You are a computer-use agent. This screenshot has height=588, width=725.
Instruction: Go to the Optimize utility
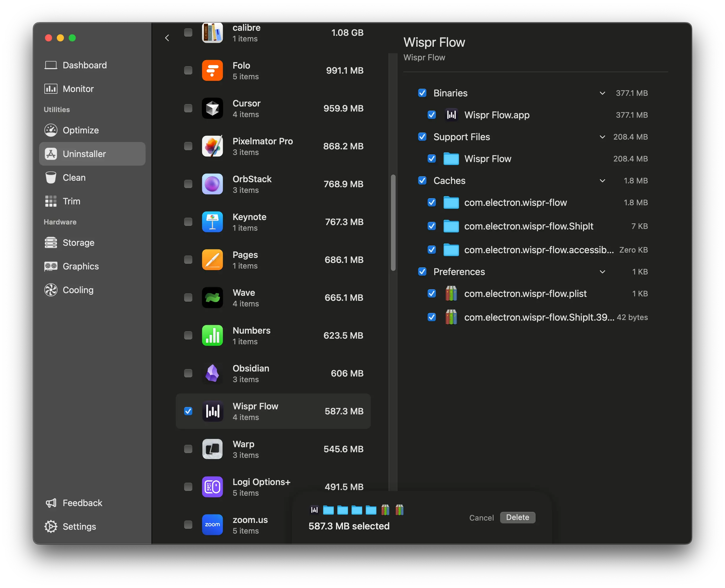click(x=92, y=130)
